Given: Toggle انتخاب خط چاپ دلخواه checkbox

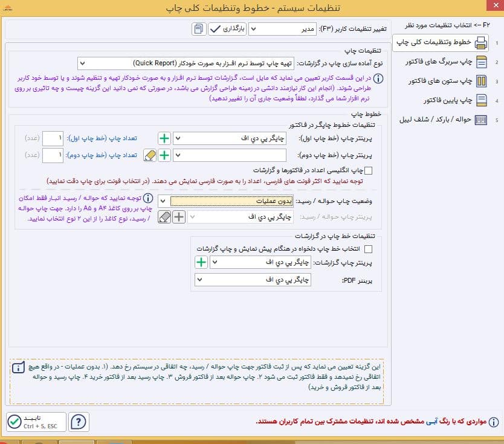Looking at the screenshot, I should point(369,249).
